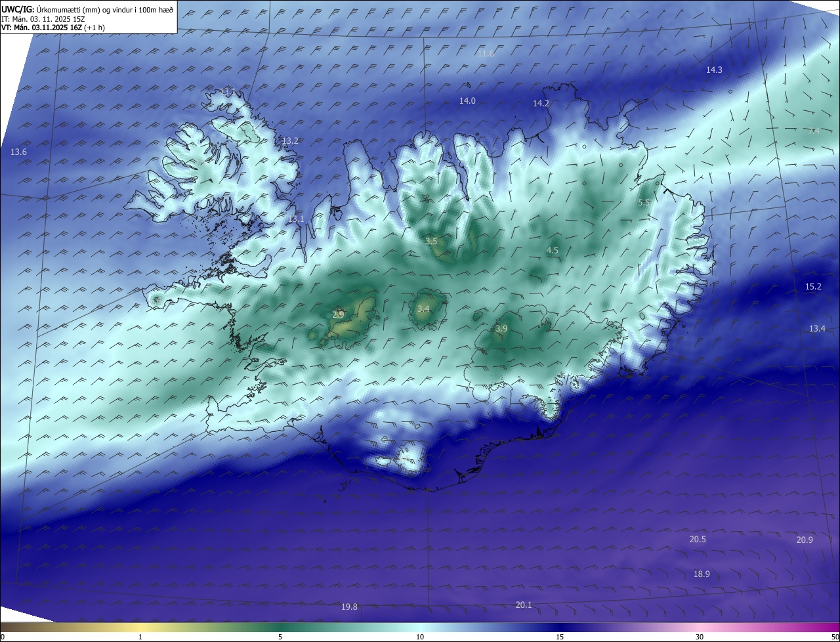Image resolution: width=840 pixels, height=642 pixels.
Task: Click the map value '4.5'
Action: click(553, 251)
